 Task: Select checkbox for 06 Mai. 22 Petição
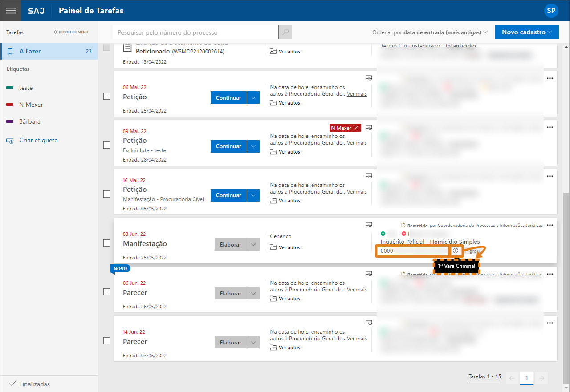[x=107, y=96]
